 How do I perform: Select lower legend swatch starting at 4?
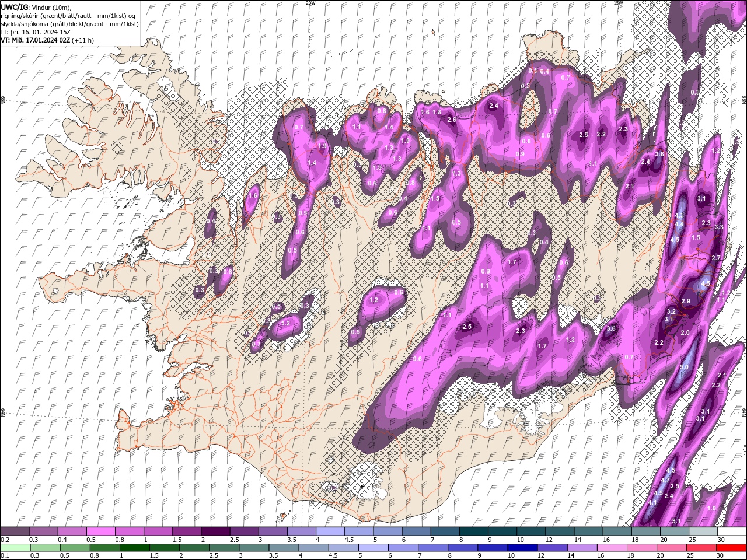coord(314,548)
